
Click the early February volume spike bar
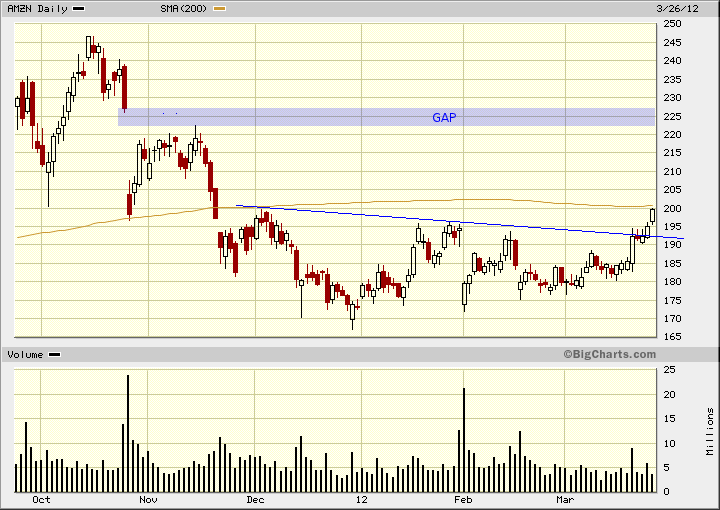point(464,441)
